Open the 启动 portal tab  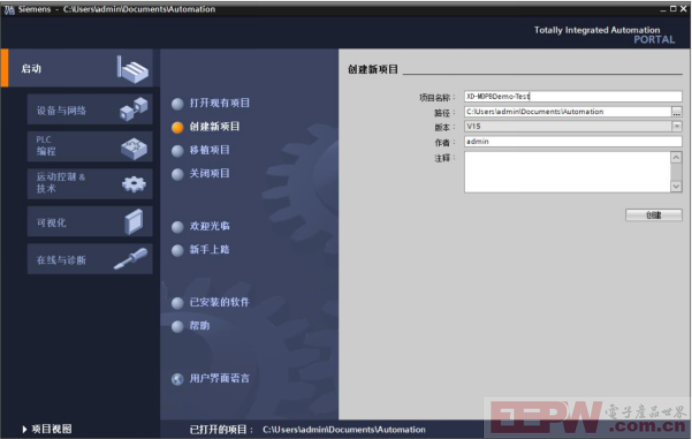(x=77, y=68)
